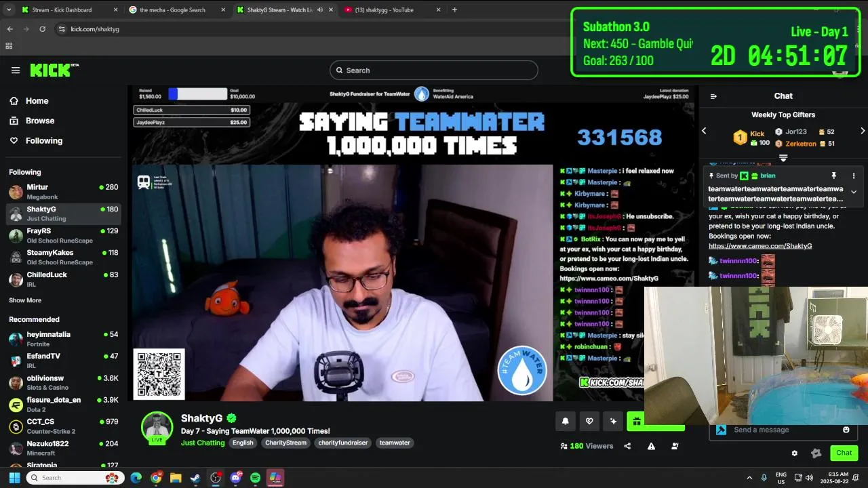Show previous Weekly Top Gifters page
This screenshot has height=488, width=868.
pos(704,131)
